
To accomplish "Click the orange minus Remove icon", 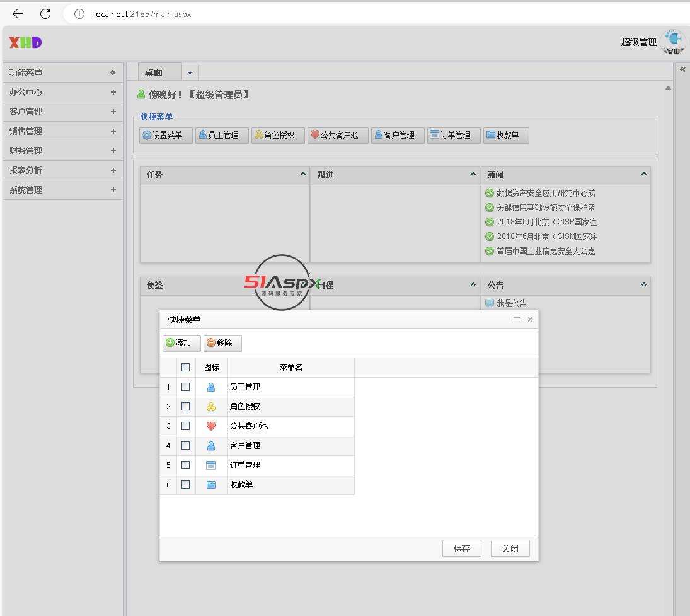I will tap(211, 343).
